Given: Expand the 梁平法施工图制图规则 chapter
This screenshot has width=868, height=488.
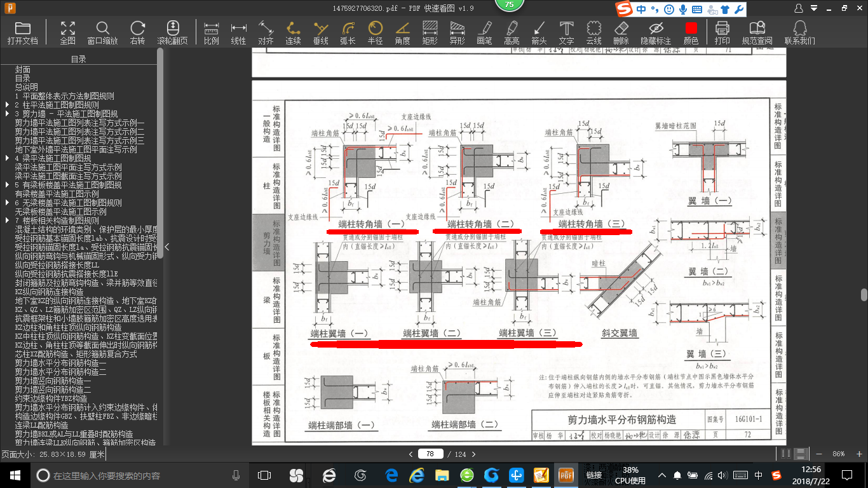Looking at the screenshot, I should [7, 158].
